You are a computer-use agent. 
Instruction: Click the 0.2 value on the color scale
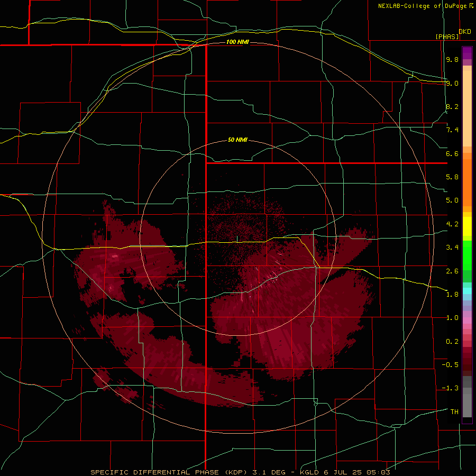pyautogui.click(x=452, y=342)
